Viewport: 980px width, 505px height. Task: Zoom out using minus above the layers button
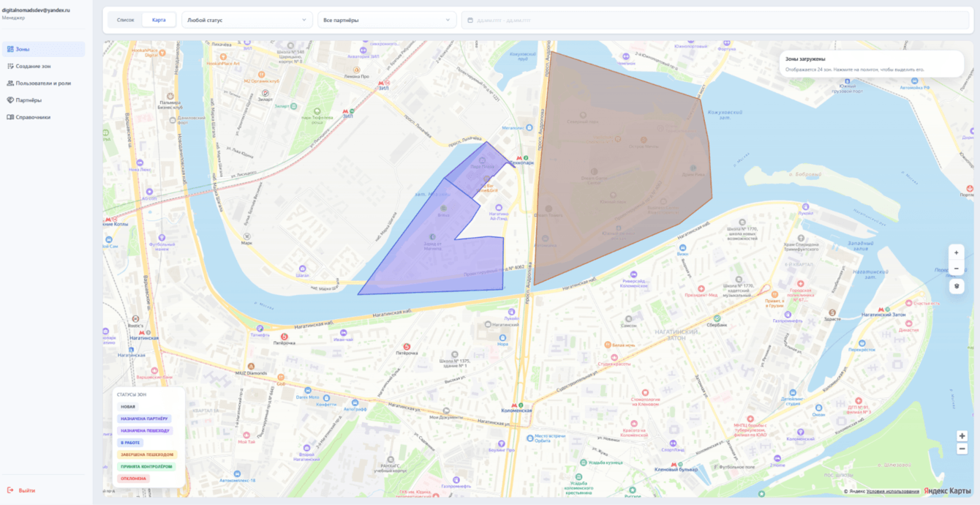tap(957, 269)
